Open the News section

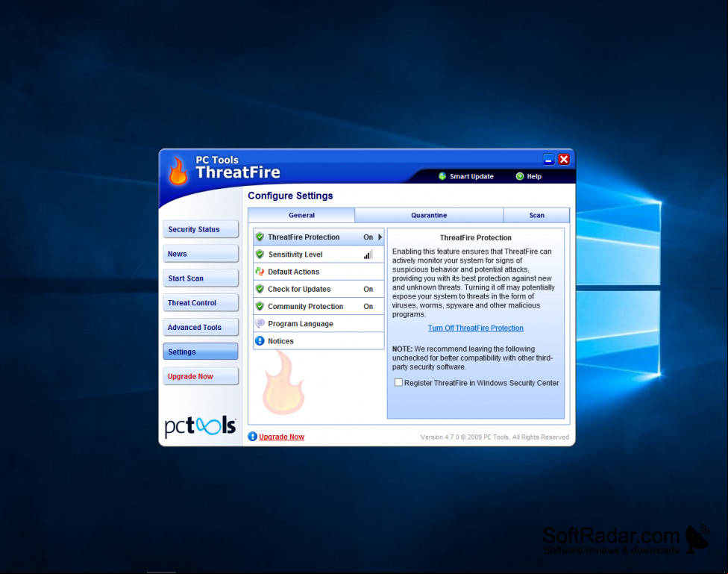tap(201, 254)
